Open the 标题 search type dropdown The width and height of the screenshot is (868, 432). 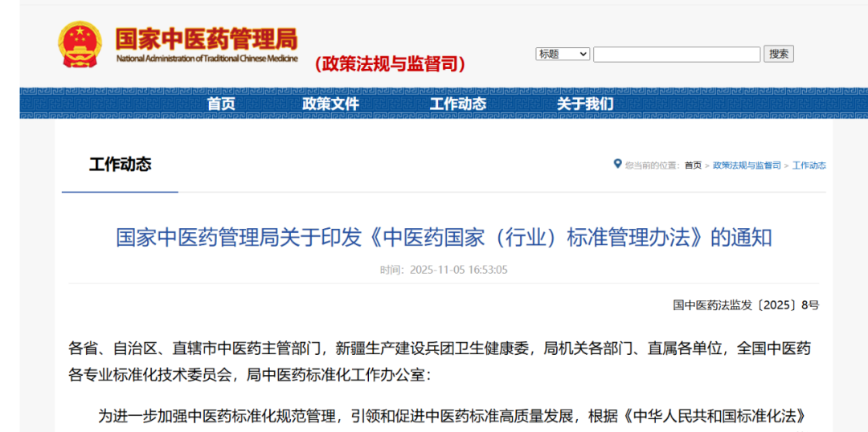[x=563, y=54]
